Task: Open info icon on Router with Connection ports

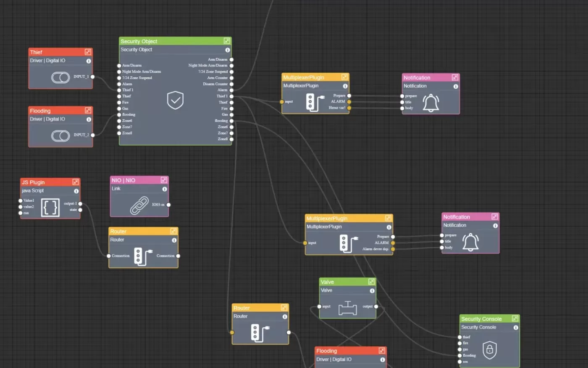Action: (x=174, y=240)
